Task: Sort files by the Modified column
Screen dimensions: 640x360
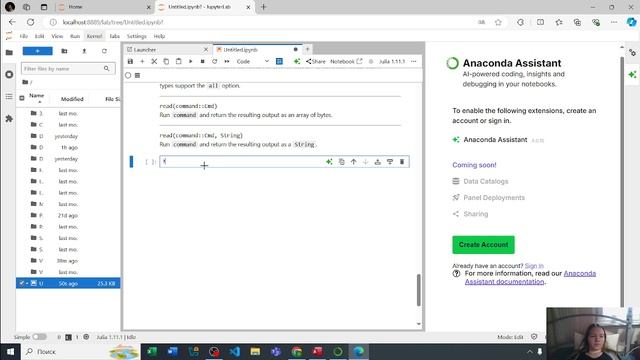Action: (x=72, y=99)
